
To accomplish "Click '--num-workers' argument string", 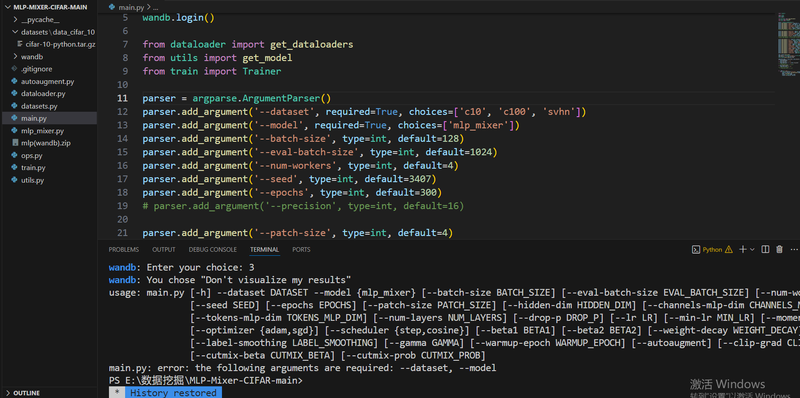I will 295,165.
